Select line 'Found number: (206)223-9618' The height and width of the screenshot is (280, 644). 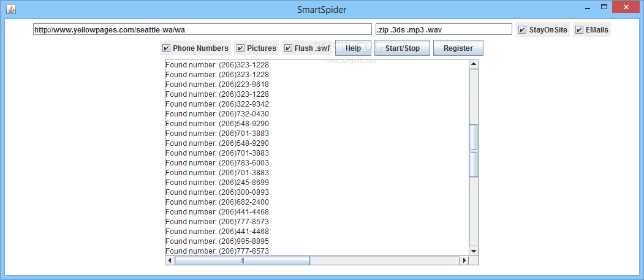[x=218, y=84]
